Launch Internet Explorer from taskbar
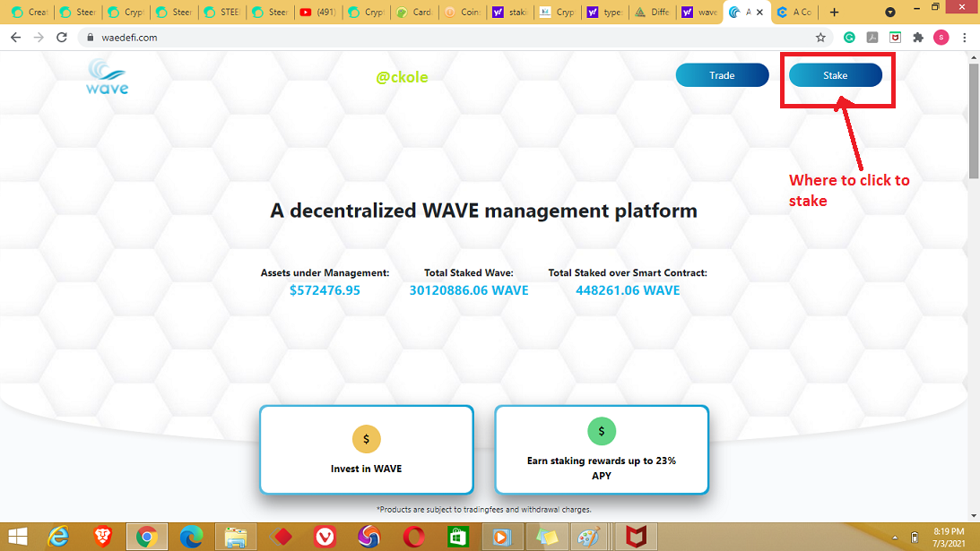This screenshot has height=551, width=980. (x=59, y=537)
